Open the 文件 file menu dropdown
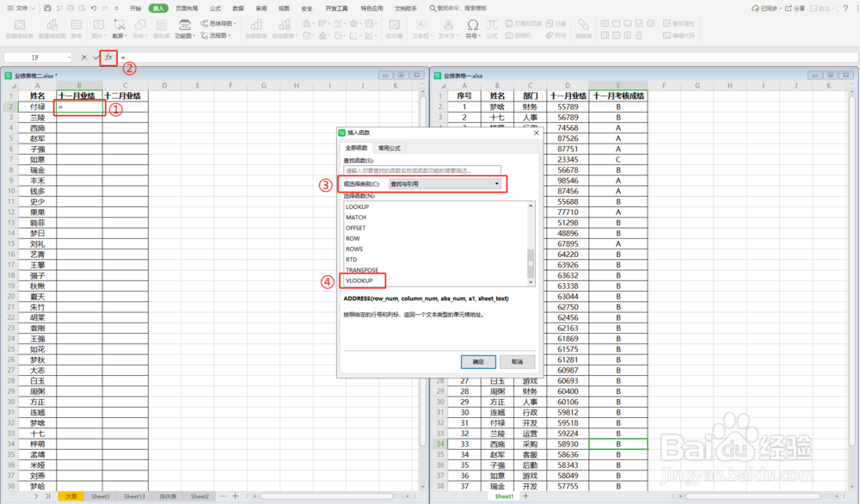The width and height of the screenshot is (860, 504). (21, 9)
